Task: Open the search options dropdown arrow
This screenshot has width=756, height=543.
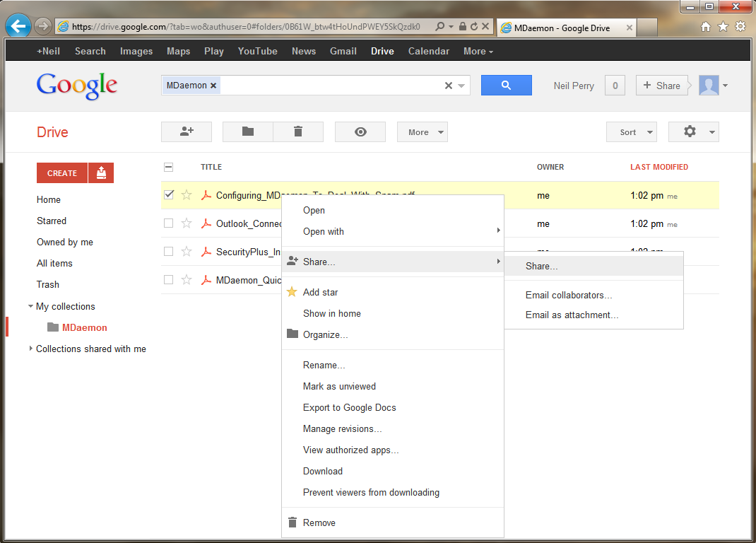Action: (461, 86)
